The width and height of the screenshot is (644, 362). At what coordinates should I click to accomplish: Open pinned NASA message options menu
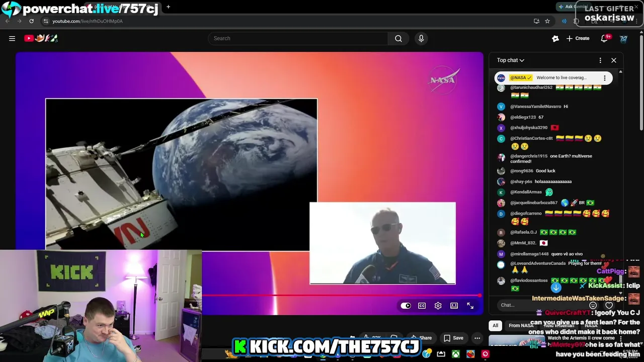605,78
